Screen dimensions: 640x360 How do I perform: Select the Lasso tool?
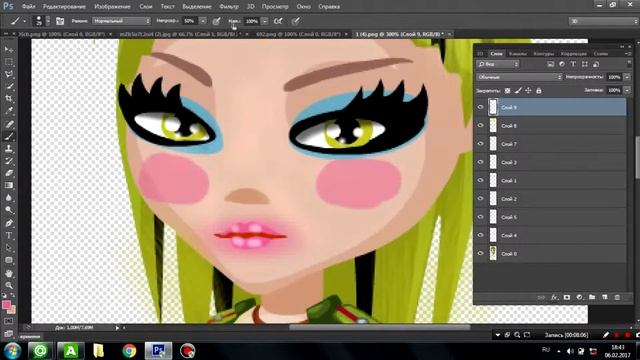9,74
